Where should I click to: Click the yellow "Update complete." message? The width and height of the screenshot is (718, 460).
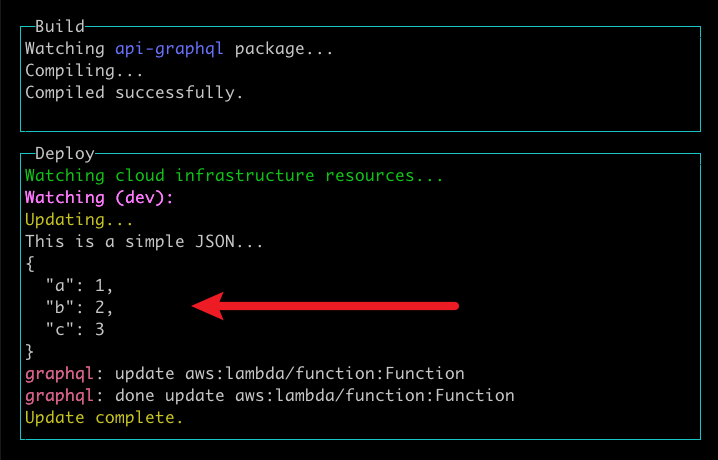104,417
